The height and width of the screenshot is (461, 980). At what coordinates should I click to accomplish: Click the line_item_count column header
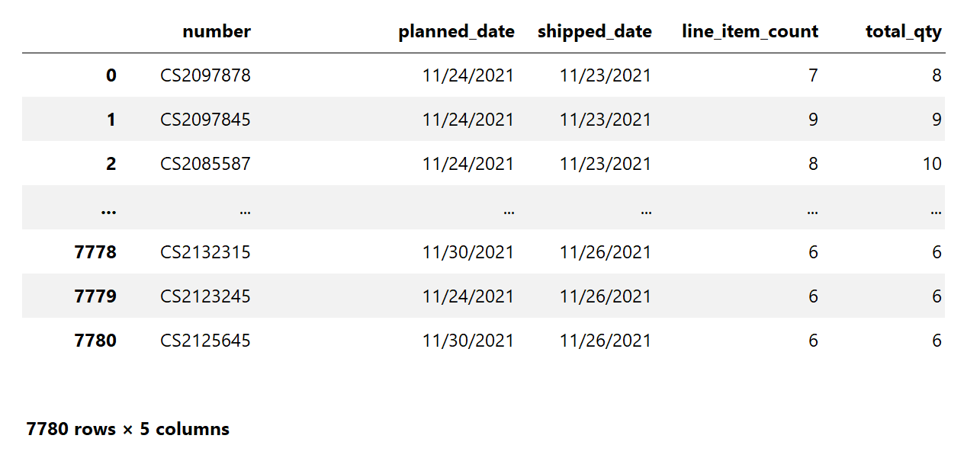point(750,32)
